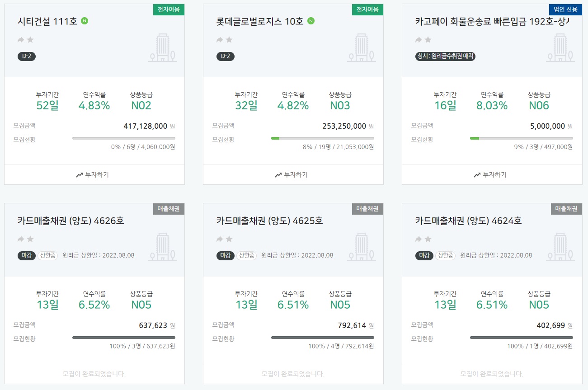
Task: Click 상환중 badge on 카드매출채권 4625호
Action: point(246,255)
